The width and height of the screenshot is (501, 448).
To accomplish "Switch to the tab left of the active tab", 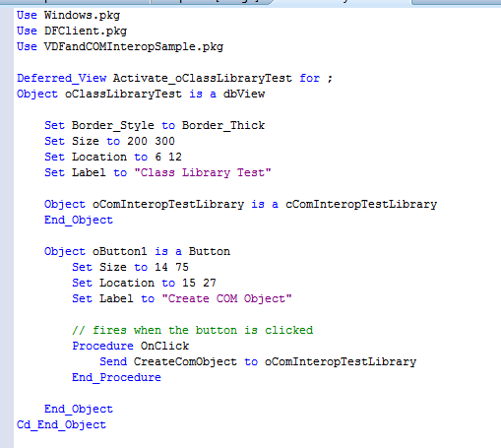I will click(210, 3).
